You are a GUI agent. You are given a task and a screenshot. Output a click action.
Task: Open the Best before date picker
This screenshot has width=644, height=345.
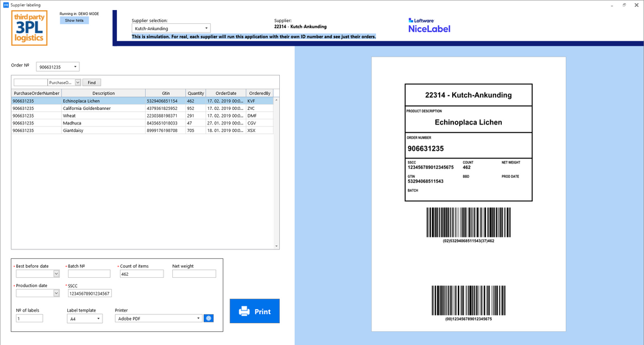point(56,273)
